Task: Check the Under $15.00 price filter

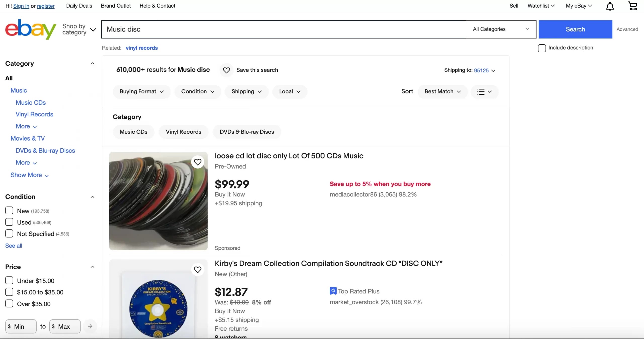Action: (9, 280)
